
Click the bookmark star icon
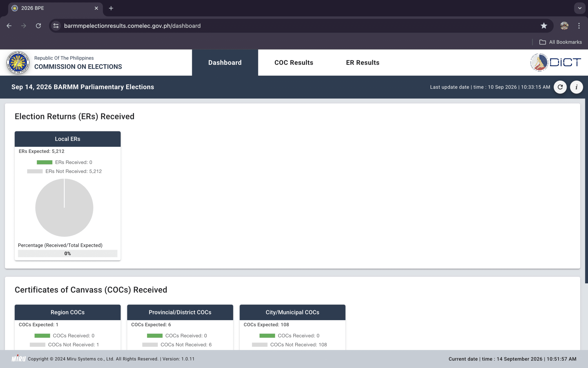point(544,26)
